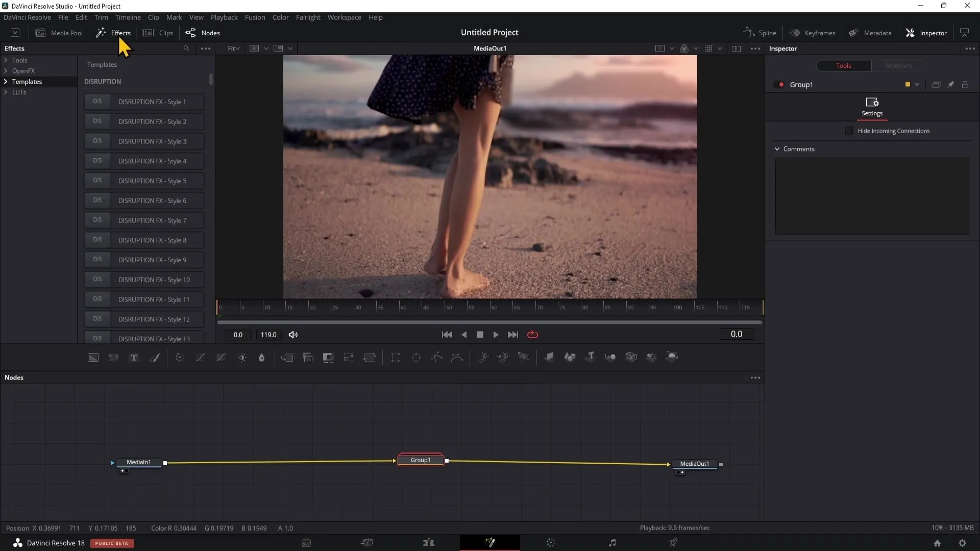
Task: Click the polygon mask tool icon
Action: coord(437,357)
